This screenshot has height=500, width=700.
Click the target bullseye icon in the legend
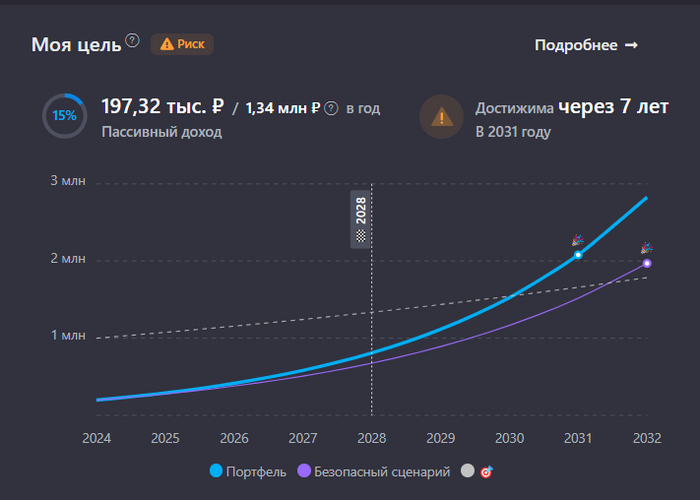487,471
